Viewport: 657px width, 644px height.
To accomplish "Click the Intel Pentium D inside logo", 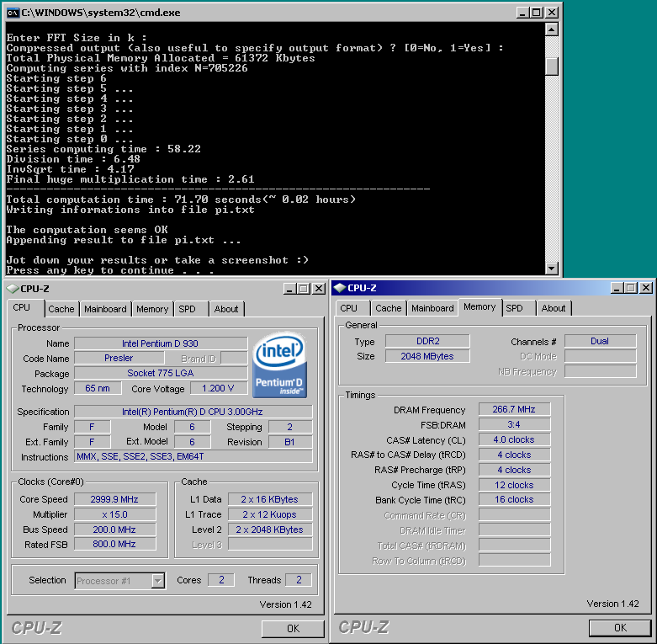I will pyautogui.click(x=279, y=365).
